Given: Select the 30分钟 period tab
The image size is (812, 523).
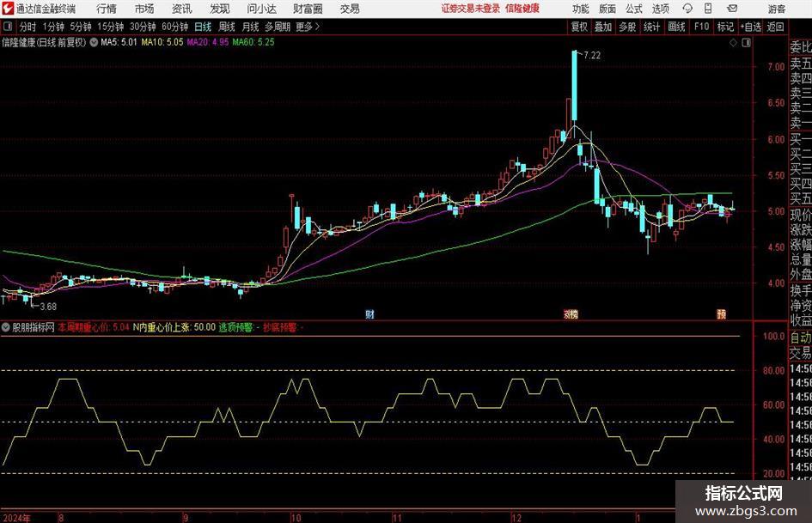Looking at the screenshot, I should [143, 27].
